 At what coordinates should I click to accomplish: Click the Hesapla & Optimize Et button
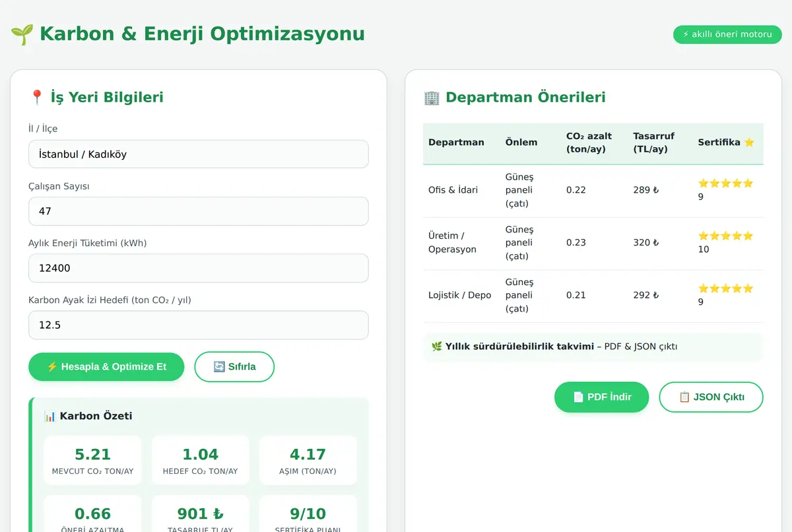pos(106,366)
